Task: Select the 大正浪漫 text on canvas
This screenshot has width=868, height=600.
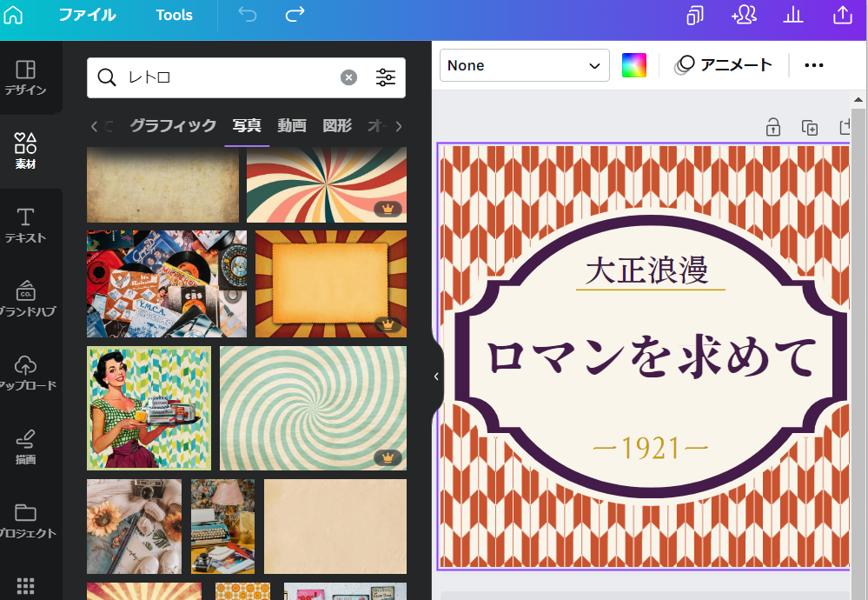Action: [647, 270]
